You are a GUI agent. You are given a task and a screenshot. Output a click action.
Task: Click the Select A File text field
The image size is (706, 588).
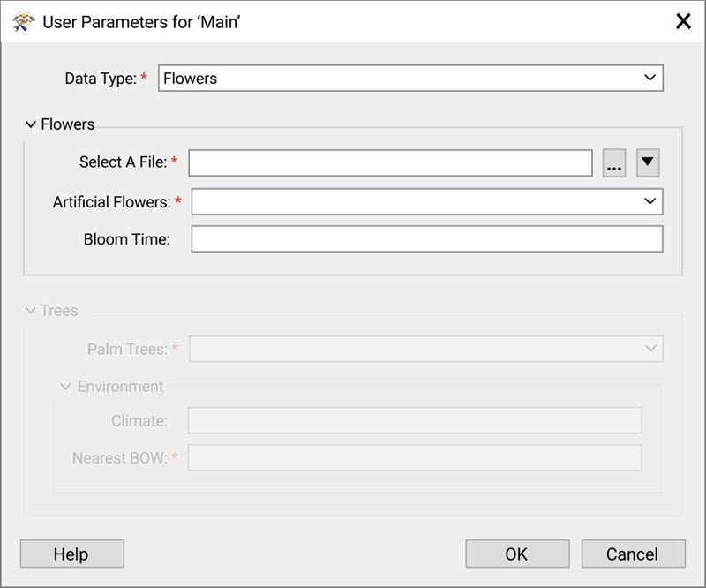tap(390, 162)
